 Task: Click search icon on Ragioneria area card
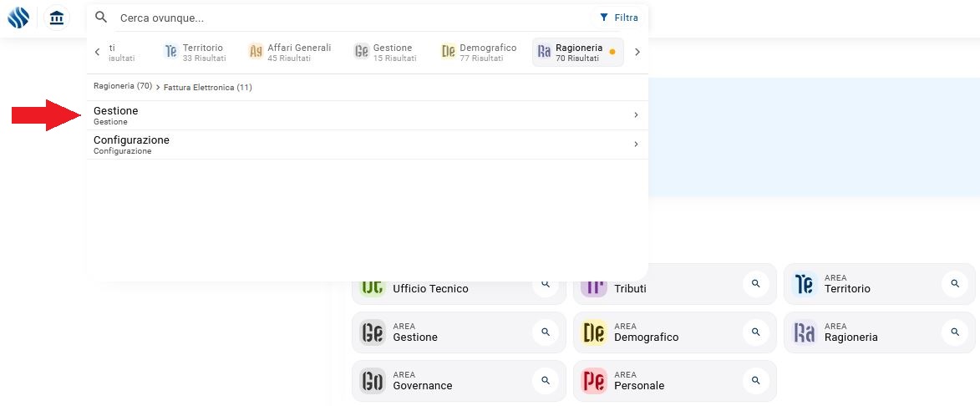pyautogui.click(x=954, y=332)
